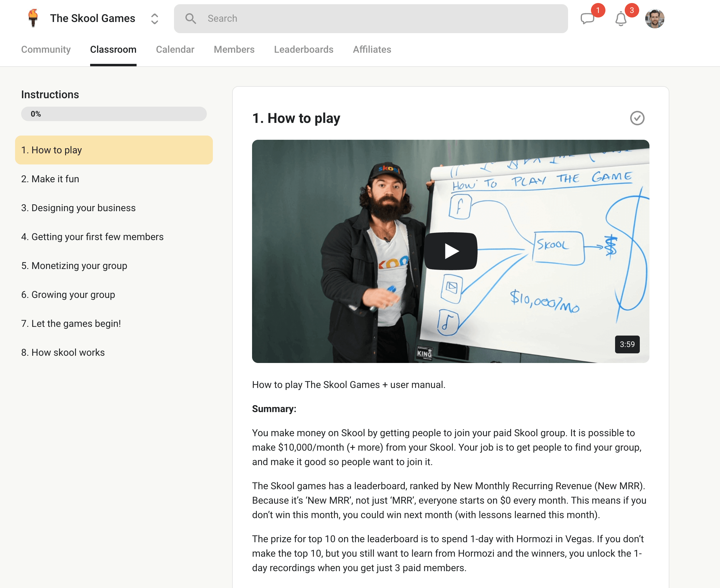Go to the Leaderboards tab
Image resolution: width=720 pixels, height=588 pixels.
[x=303, y=49]
